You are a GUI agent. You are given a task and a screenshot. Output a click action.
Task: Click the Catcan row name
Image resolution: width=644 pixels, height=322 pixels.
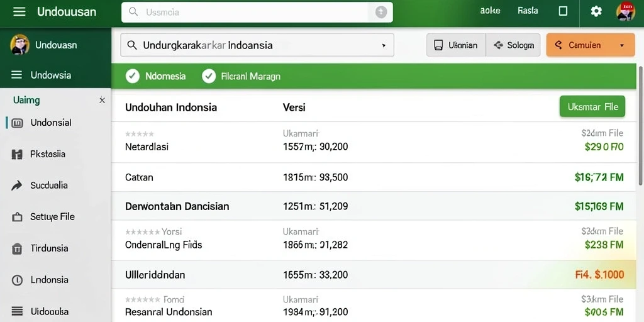139,177
